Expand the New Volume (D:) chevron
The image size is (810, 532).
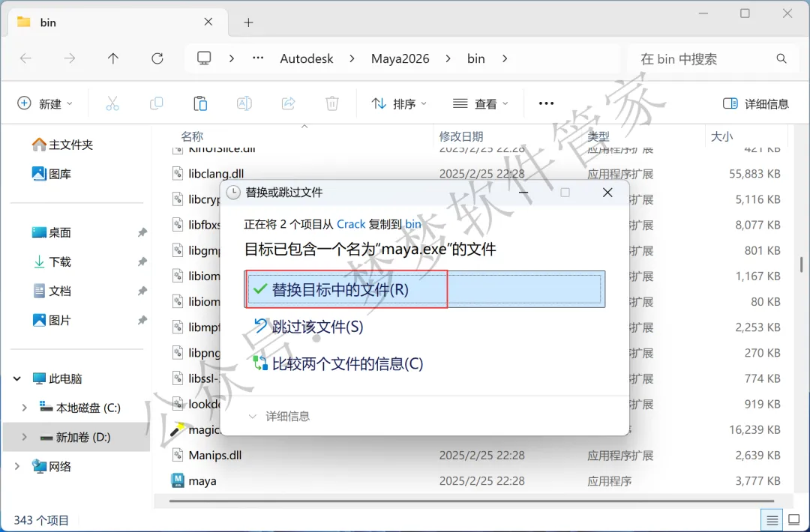pyautogui.click(x=24, y=437)
